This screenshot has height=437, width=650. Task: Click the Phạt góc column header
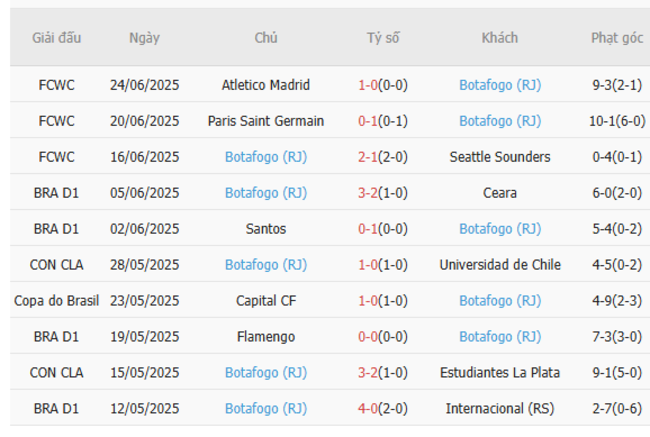point(616,38)
